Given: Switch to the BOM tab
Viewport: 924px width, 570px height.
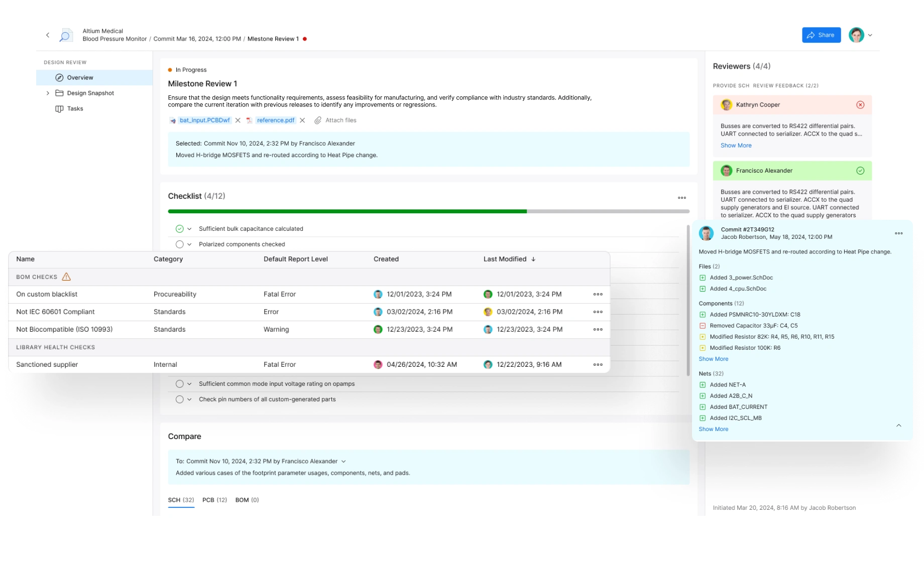Looking at the screenshot, I should pos(247,500).
